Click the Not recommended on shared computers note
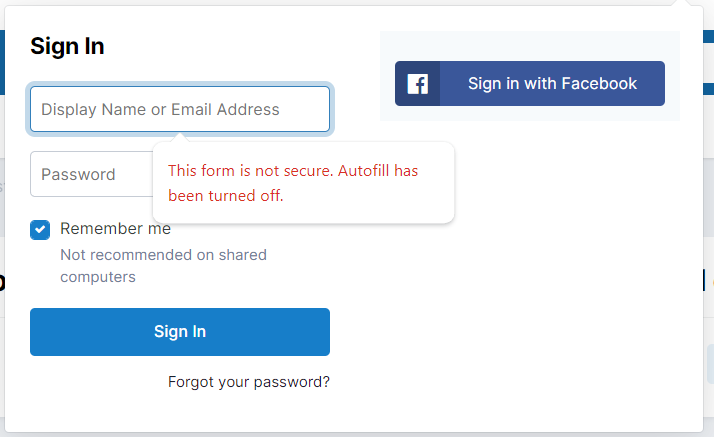 pyautogui.click(x=163, y=266)
